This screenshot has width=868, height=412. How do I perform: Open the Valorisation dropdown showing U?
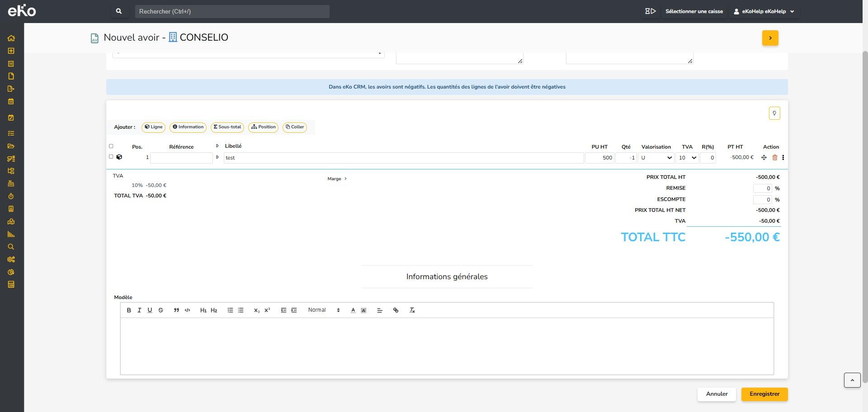(x=656, y=158)
